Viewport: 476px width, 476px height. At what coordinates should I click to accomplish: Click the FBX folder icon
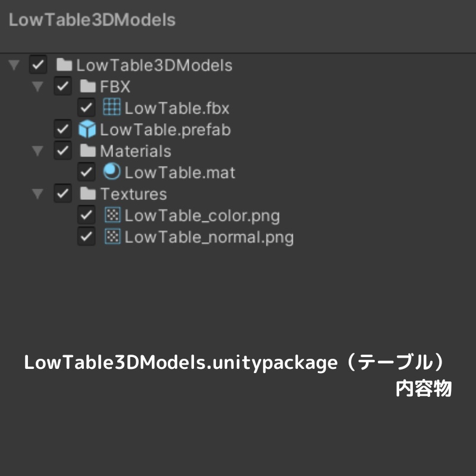pyautogui.click(x=88, y=86)
